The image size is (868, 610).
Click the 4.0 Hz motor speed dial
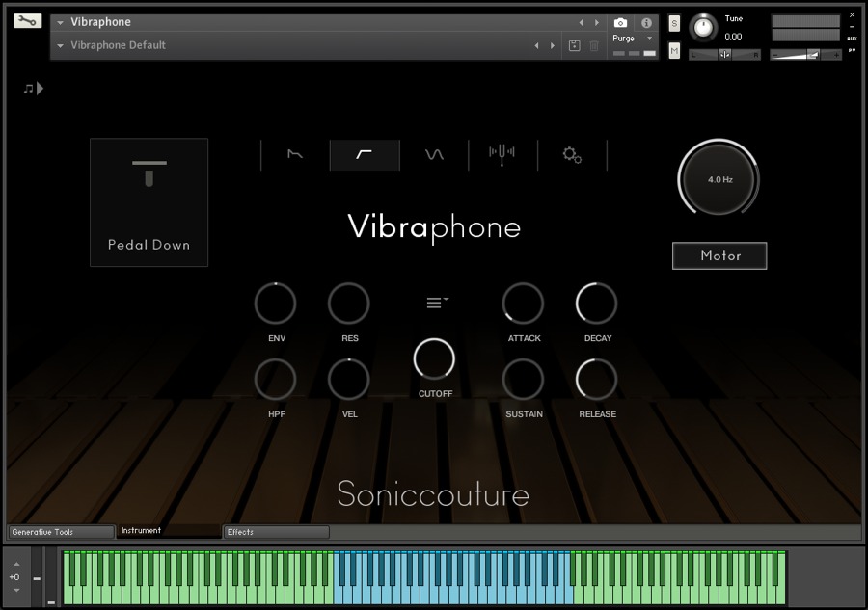coord(719,179)
